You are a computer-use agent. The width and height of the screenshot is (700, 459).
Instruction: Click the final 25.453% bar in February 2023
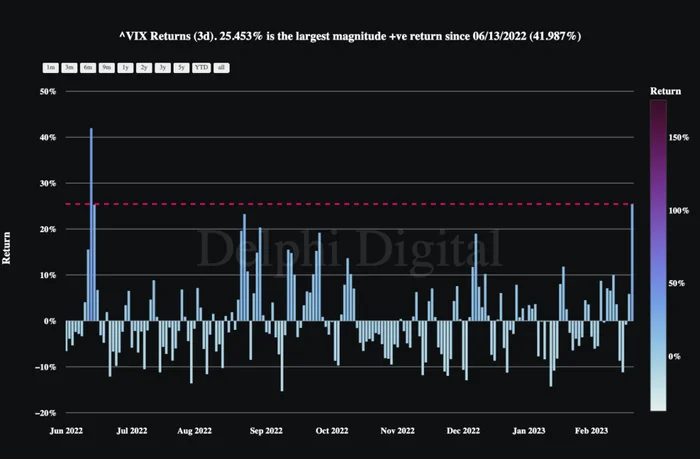632,262
